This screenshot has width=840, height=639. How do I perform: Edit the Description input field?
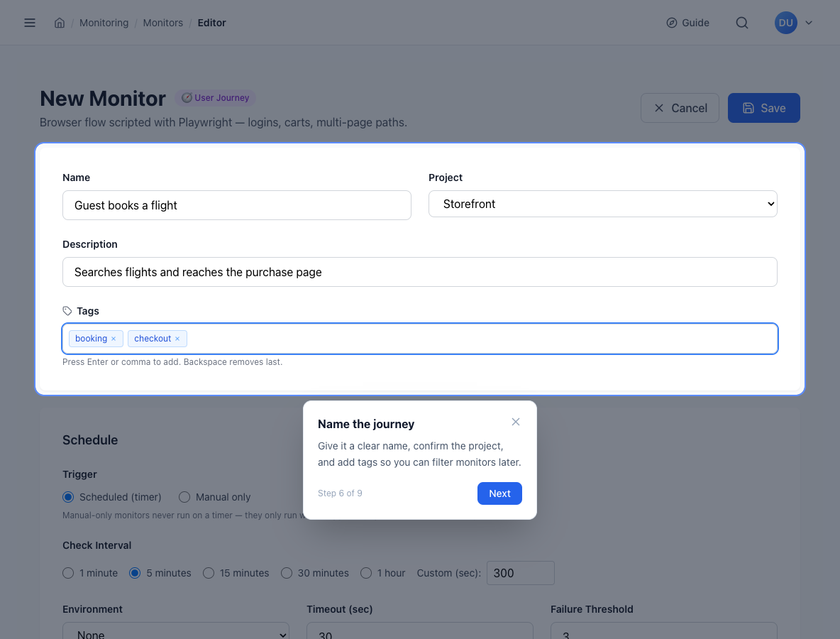(x=420, y=272)
